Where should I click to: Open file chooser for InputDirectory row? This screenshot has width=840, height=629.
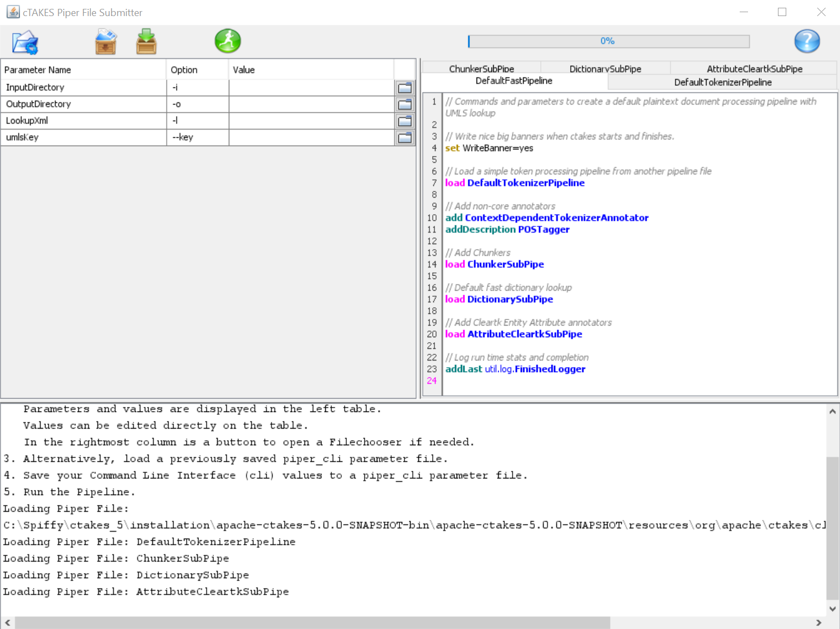(405, 87)
